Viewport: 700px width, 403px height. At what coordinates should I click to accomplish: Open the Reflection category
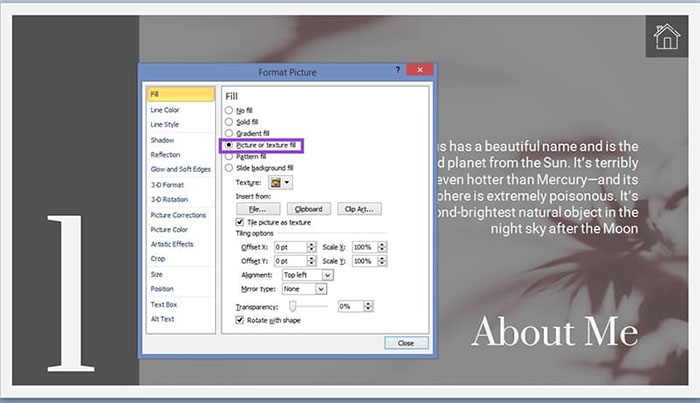coord(166,155)
